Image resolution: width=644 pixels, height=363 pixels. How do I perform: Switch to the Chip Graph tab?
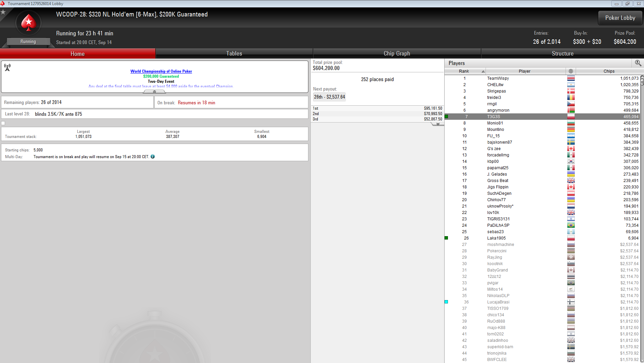click(x=396, y=53)
